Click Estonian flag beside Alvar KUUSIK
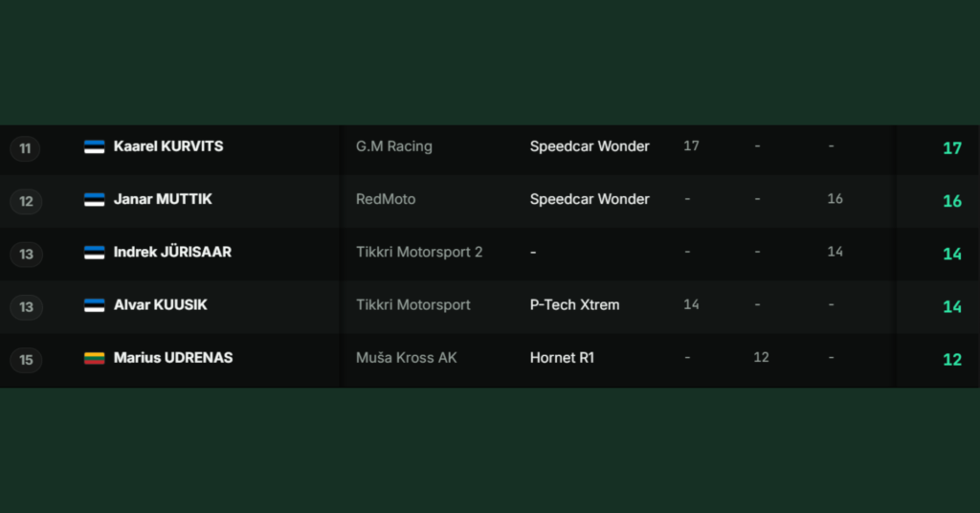Image resolution: width=980 pixels, height=513 pixels. 95,305
